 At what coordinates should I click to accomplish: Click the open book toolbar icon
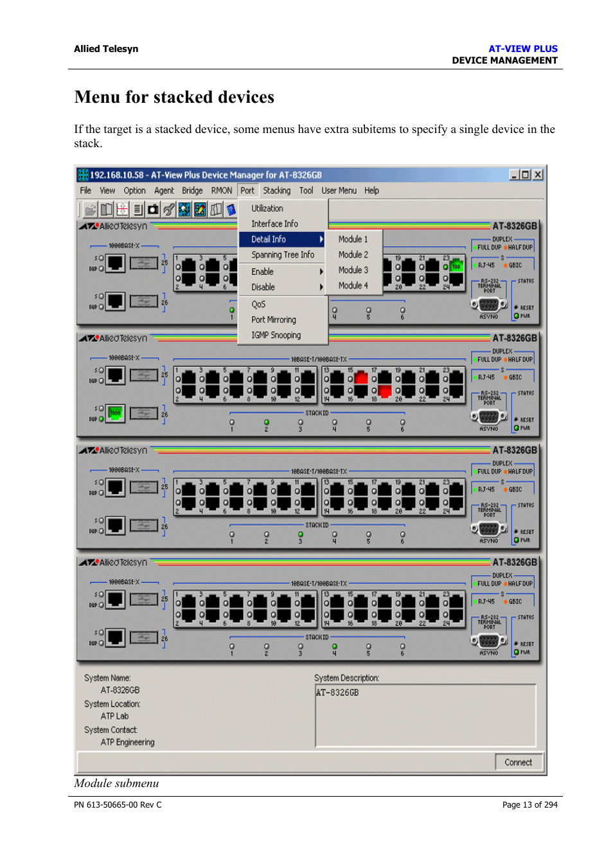106,209
